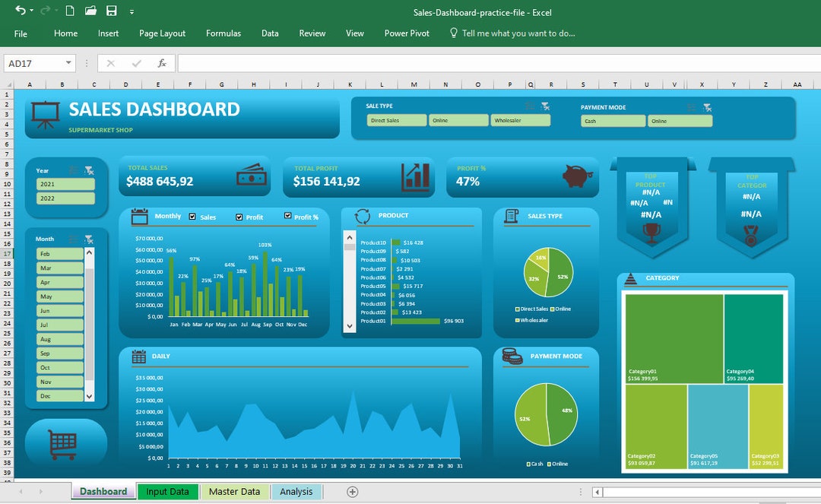This screenshot has width=821, height=504.
Task: Open the Undo history dropdown arrow
Action: coord(31,10)
